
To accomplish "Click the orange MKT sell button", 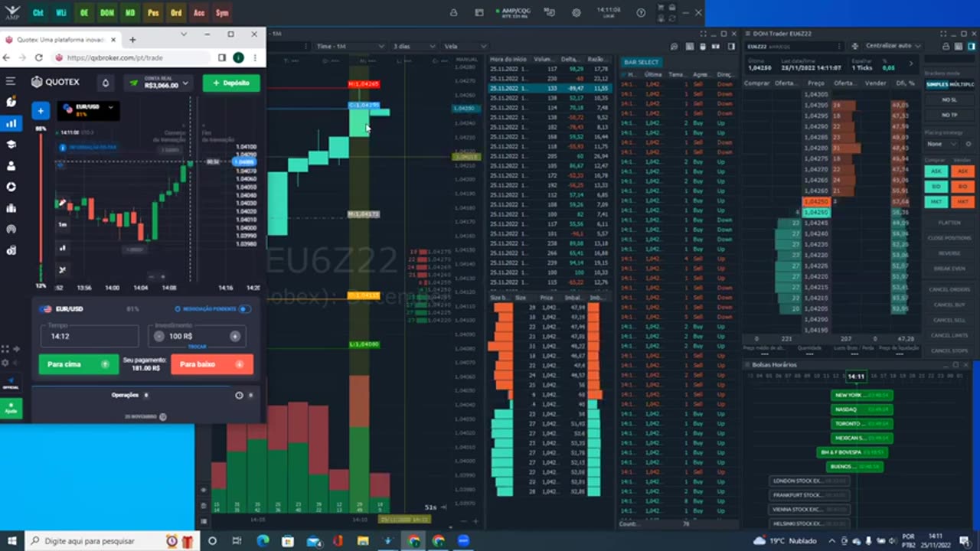I will [962, 201].
